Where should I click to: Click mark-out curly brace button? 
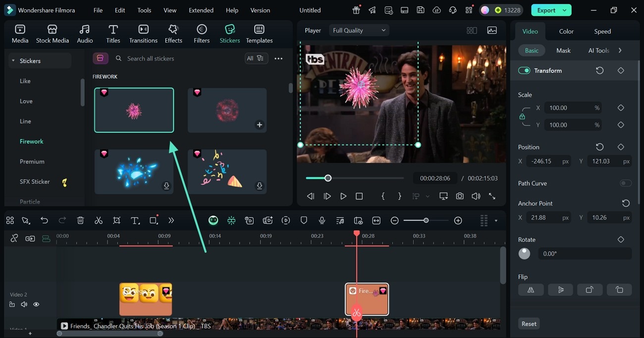click(x=400, y=196)
